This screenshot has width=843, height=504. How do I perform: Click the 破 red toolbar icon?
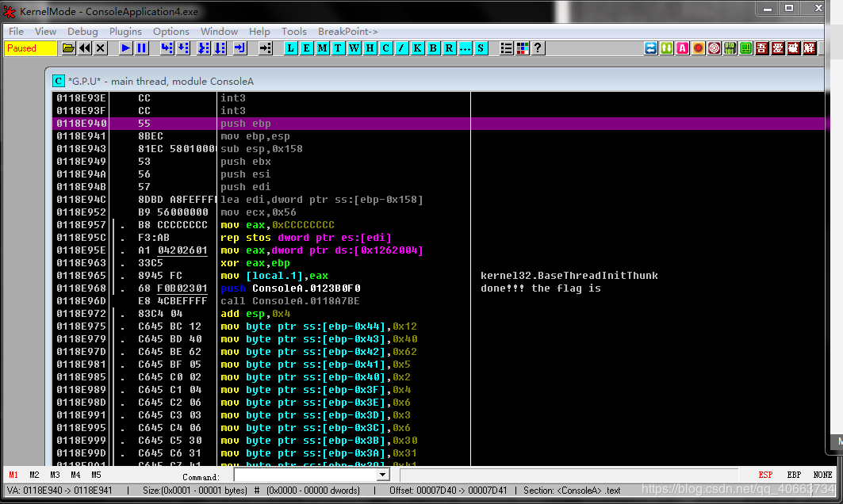click(x=794, y=48)
